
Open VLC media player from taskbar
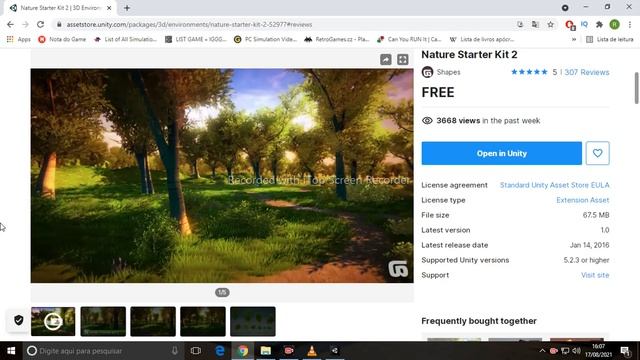pyautogui.click(x=312, y=351)
